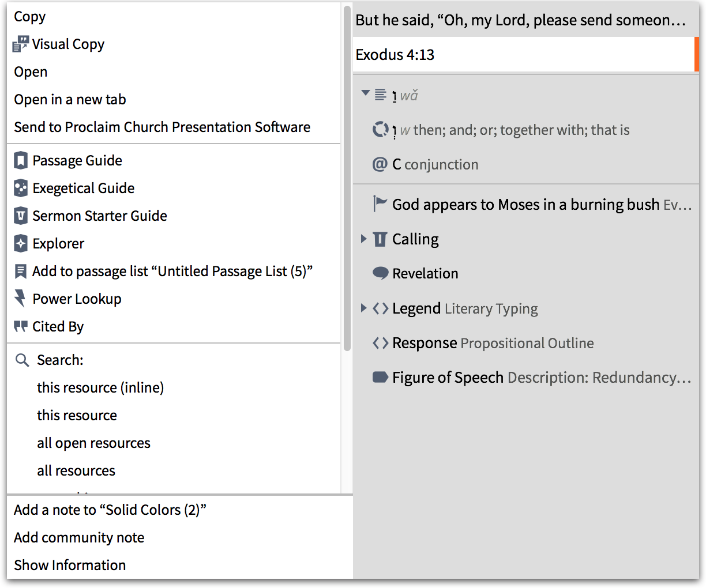
Task: Click the Sermon Starter Guide icon
Action: tap(21, 216)
